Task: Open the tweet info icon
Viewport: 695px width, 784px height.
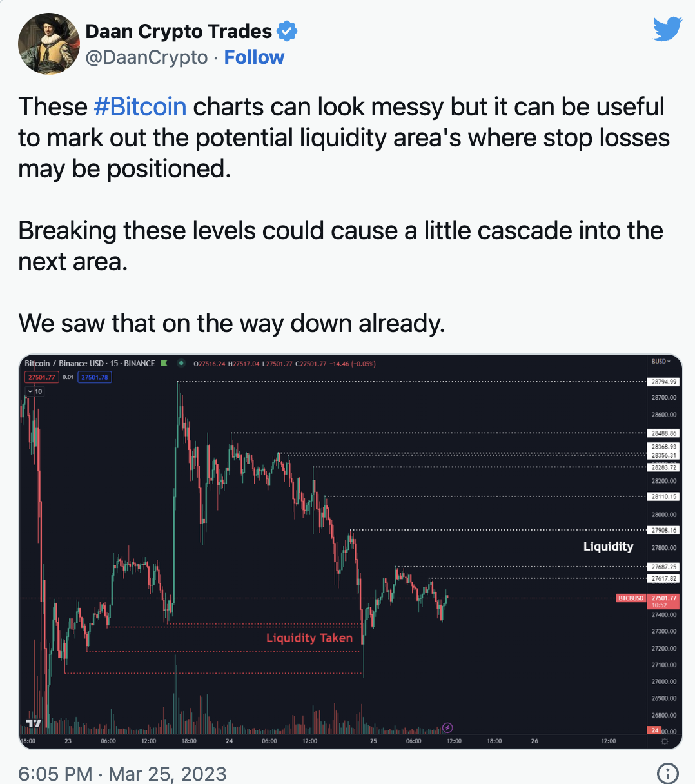Action: click(x=667, y=773)
